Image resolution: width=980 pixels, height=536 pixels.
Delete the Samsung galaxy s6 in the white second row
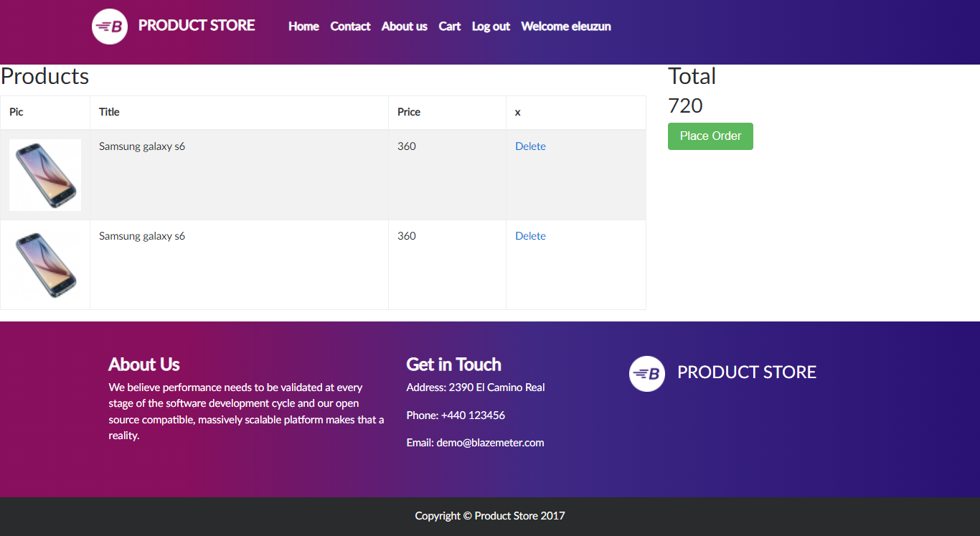[x=530, y=236]
